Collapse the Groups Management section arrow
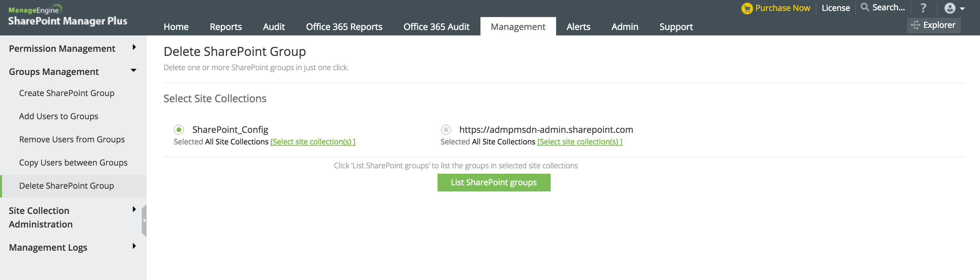This screenshot has width=980, height=280. point(134,71)
